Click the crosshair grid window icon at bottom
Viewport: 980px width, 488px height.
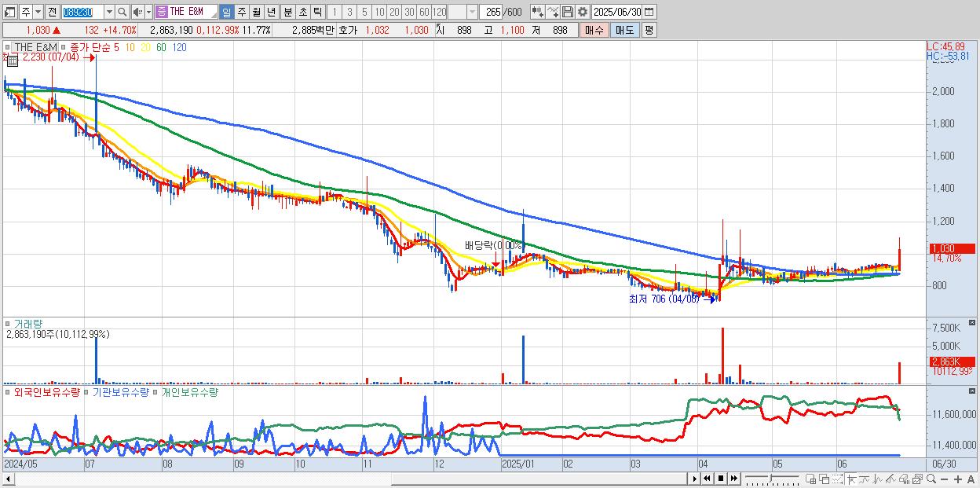811,479
